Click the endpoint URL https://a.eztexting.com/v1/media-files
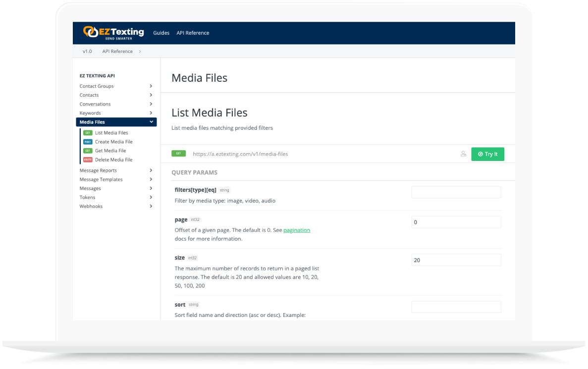 click(x=240, y=154)
